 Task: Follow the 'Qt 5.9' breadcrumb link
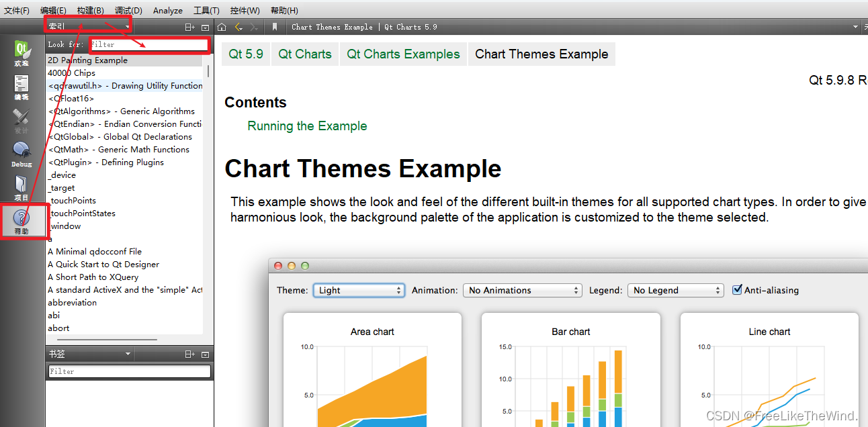246,54
